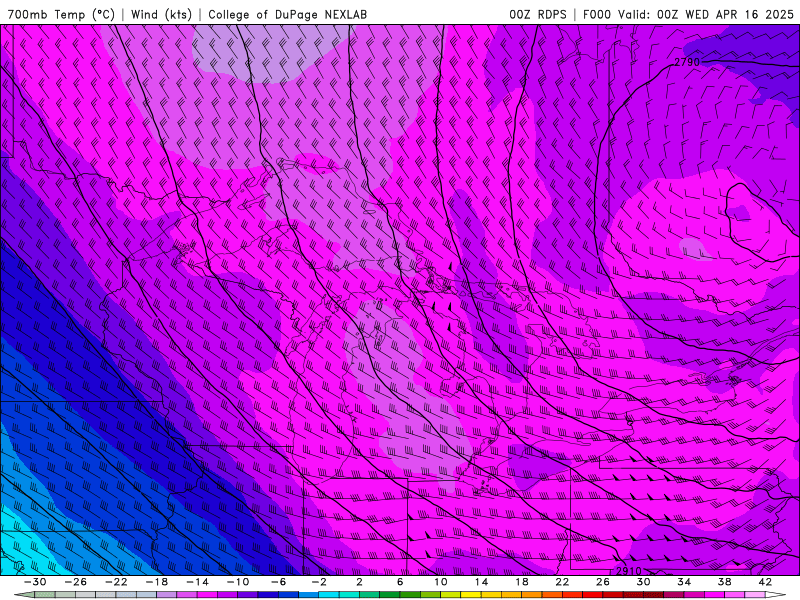
Task: Click the 2790 height contour label
Action: coord(687,62)
